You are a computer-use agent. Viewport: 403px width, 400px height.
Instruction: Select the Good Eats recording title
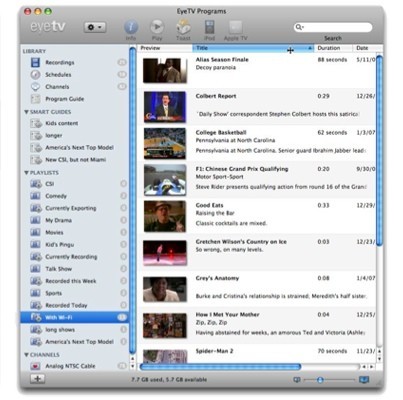coord(209,205)
